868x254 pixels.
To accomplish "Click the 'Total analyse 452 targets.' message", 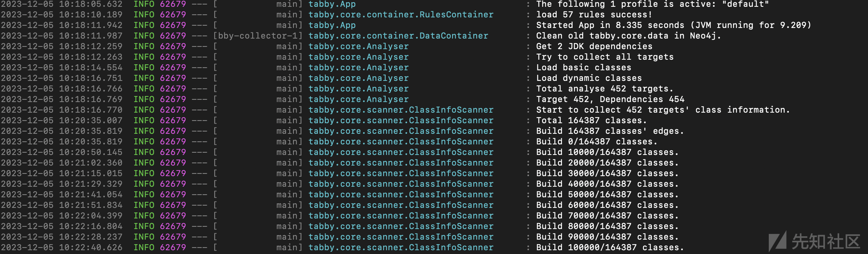I will pyautogui.click(x=604, y=89).
